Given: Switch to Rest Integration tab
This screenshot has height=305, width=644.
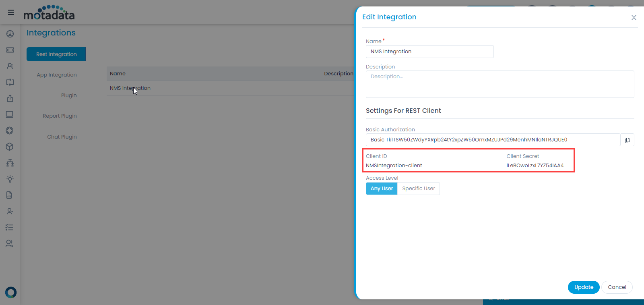Looking at the screenshot, I should (56, 54).
